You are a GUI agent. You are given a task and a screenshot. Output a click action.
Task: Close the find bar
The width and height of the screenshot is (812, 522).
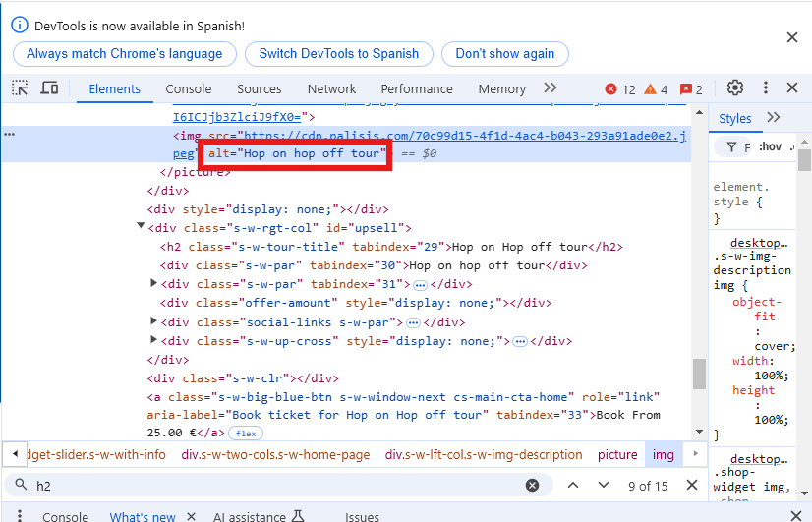click(x=692, y=486)
